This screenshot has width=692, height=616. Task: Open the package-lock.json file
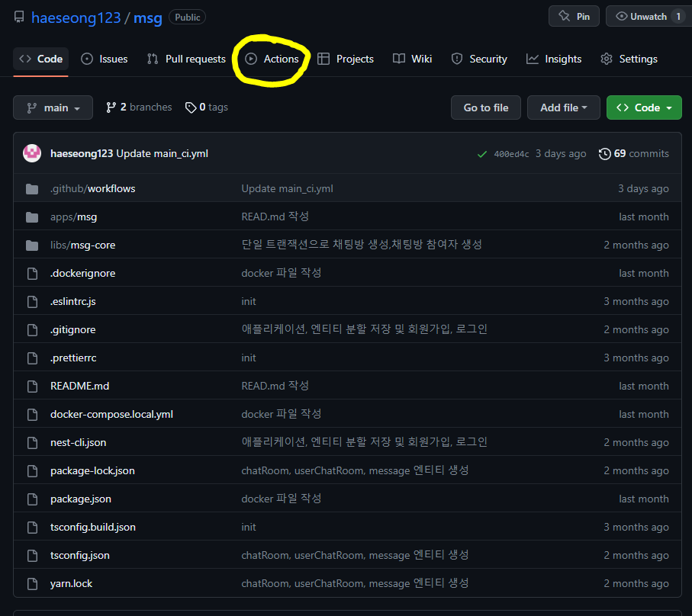pos(92,471)
